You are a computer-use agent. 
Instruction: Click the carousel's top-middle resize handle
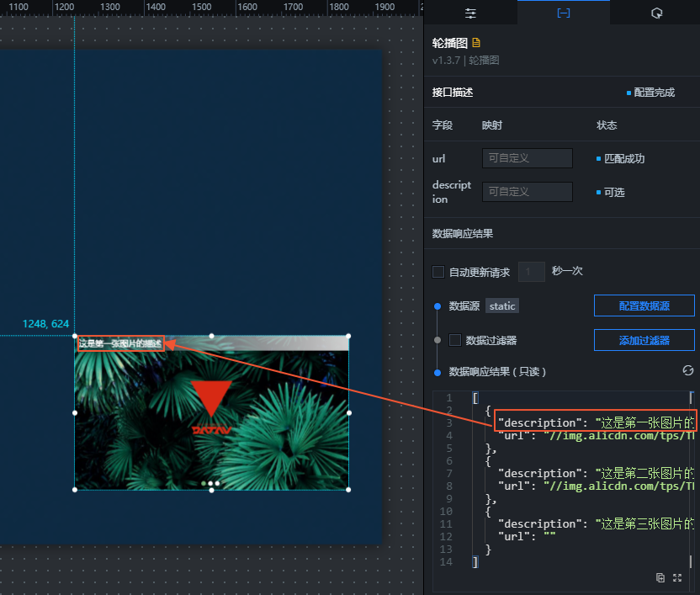[212, 336]
